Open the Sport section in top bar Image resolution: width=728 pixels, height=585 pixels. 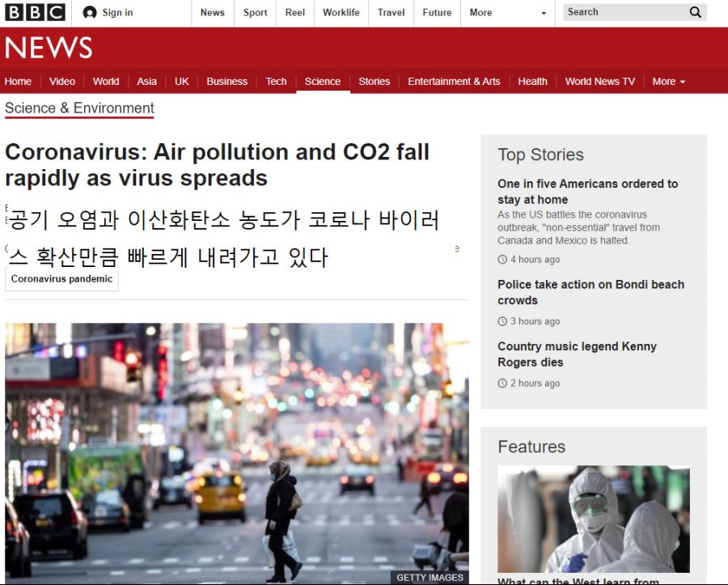point(255,13)
